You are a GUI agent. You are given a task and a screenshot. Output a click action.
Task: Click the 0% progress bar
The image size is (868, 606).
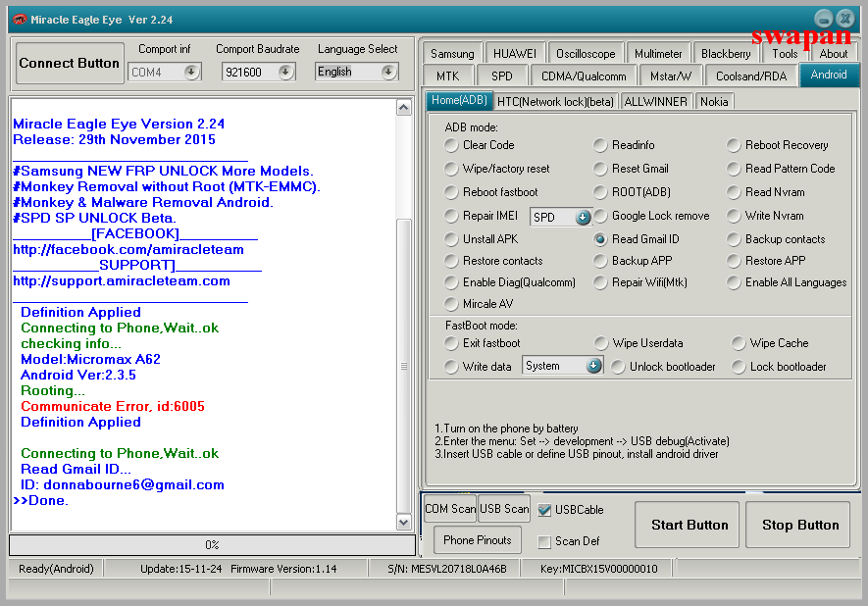pos(212,544)
